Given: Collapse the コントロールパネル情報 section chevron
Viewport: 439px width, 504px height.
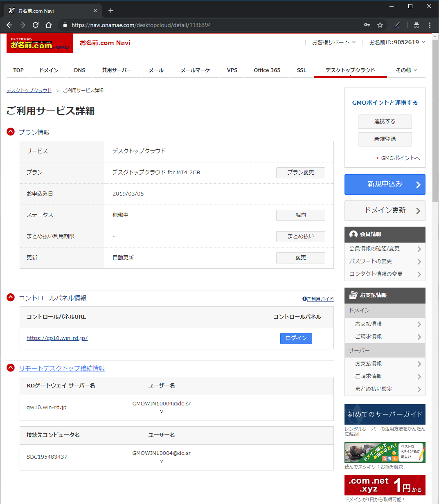Looking at the screenshot, I should pos(11,297).
